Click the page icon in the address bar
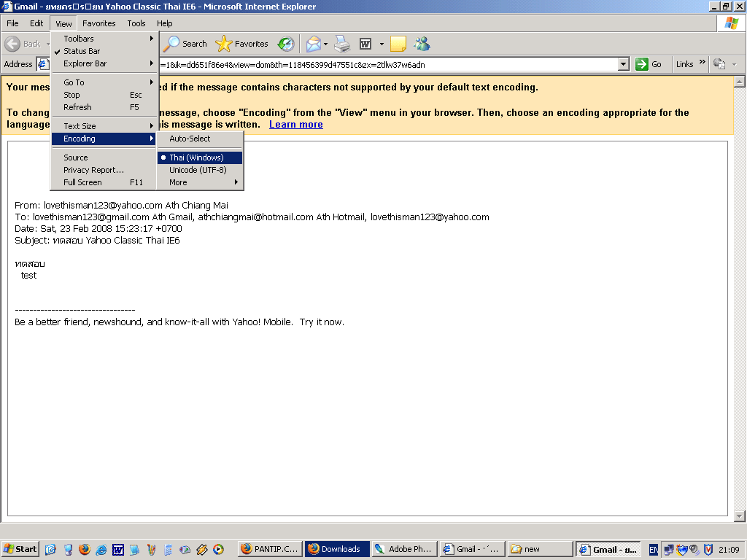 (43, 64)
